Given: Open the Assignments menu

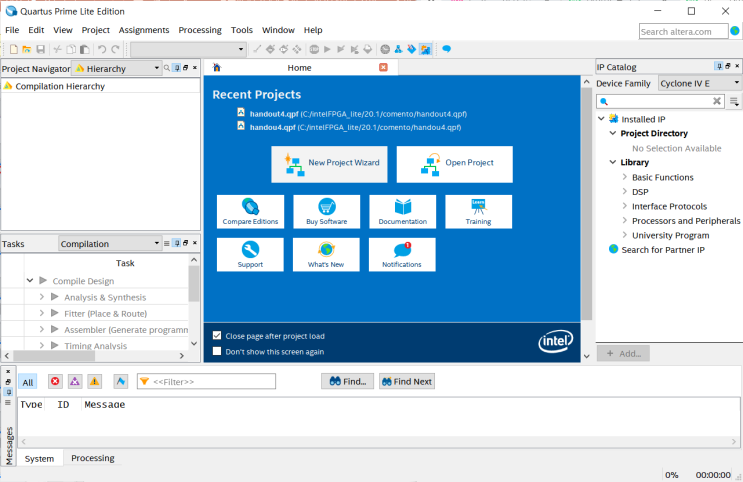Looking at the screenshot, I should pos(144,30).
